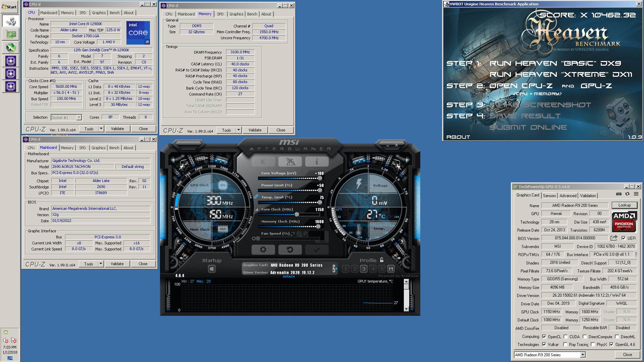
Task: Click Lookup button in GPU-Z
Action: coord(624,205)
